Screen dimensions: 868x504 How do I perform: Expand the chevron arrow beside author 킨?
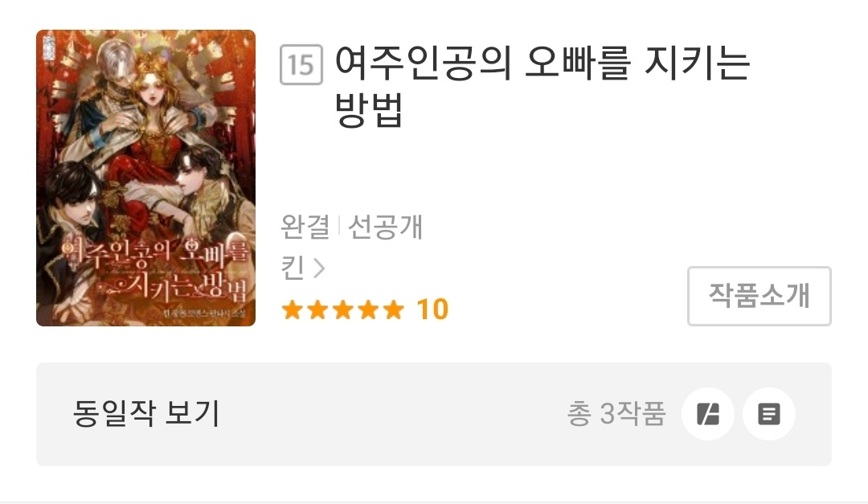tap(319, 268)
